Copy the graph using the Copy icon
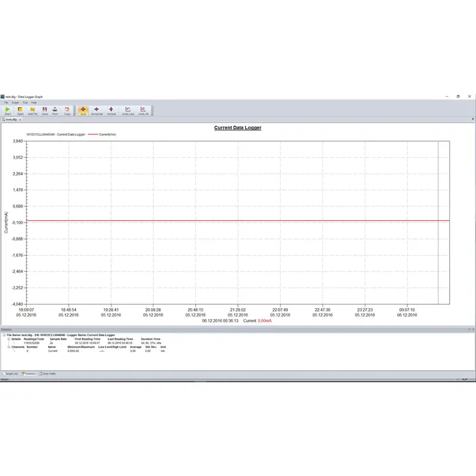The height and width of the screenshot is (476, 476). click(x=67, y=110)
